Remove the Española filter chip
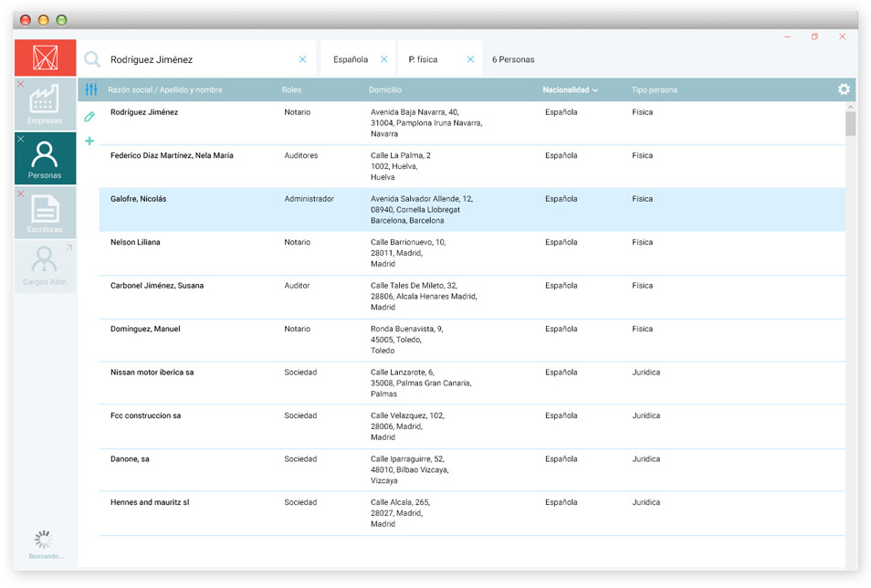This screenshot has height=588, width=871. tap(383, 59)
